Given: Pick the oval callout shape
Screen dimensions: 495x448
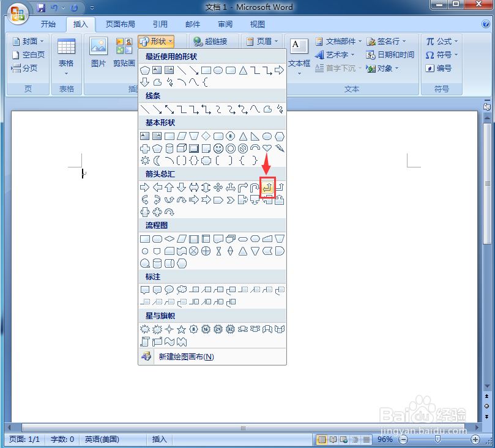Looking at the screenshot, I should pyautogui.click(x=169, y=289).
